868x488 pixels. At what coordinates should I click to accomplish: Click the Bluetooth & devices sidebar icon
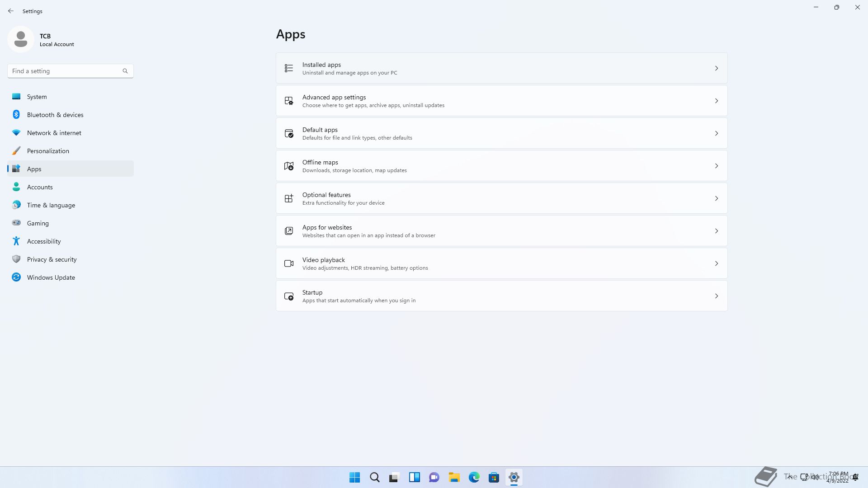pyautogui.click(x=16, y=115)
